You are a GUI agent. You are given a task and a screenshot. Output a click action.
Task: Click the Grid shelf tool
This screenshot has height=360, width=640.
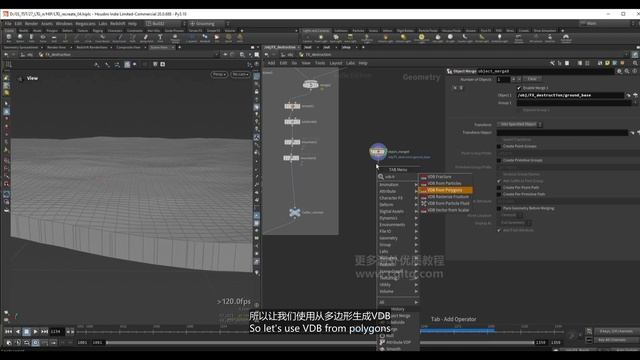54,38
